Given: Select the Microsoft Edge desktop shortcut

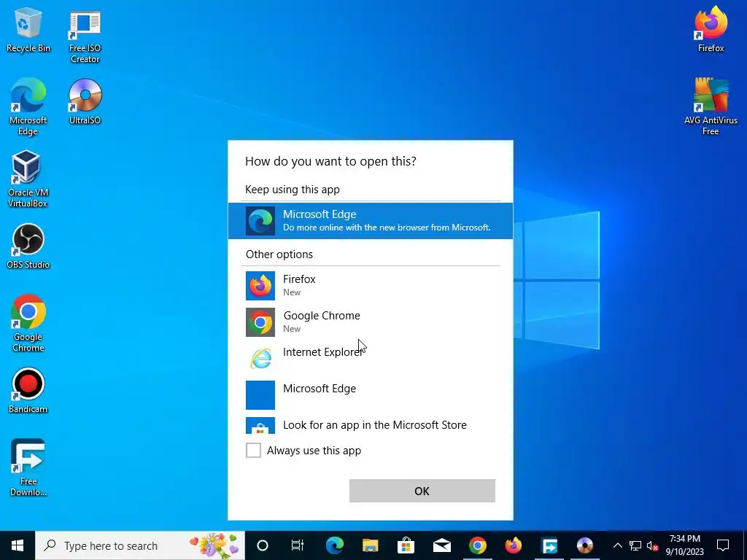Looking at the screenshot, I should pos(28,106).
